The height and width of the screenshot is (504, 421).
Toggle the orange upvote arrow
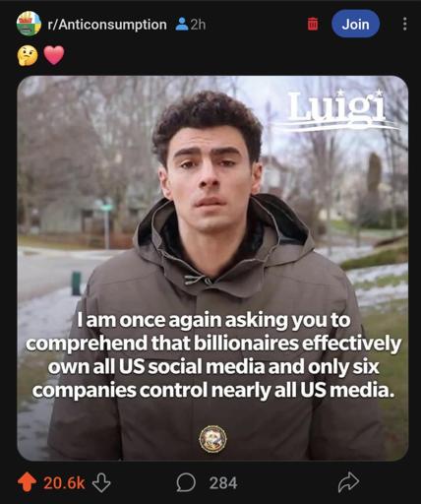(27, 482)
